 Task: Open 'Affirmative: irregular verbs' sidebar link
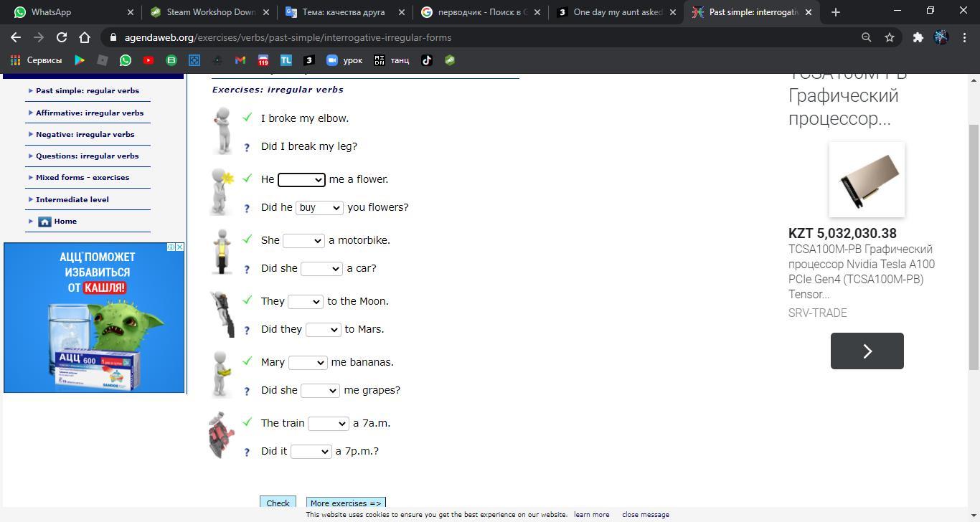pos(90,113)
